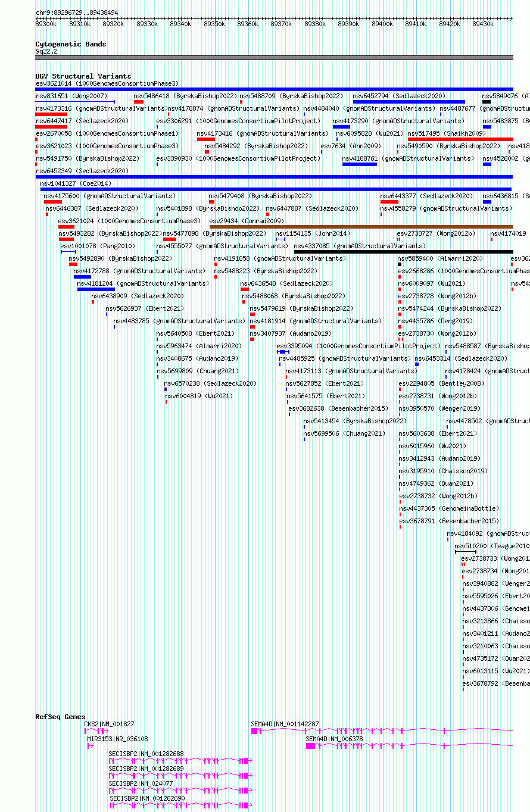Click blue bar under nsv4188761 label
The image size is (530, 812).
pos(360,164)
